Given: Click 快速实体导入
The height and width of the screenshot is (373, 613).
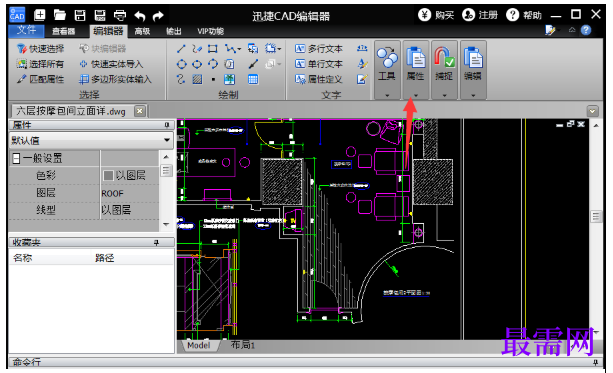Looking at the screenshot, I should [111, 64].
